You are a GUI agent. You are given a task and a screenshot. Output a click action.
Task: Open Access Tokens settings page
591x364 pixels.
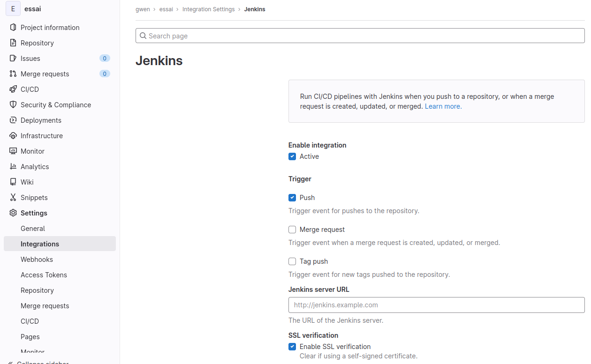pos(44,275)
